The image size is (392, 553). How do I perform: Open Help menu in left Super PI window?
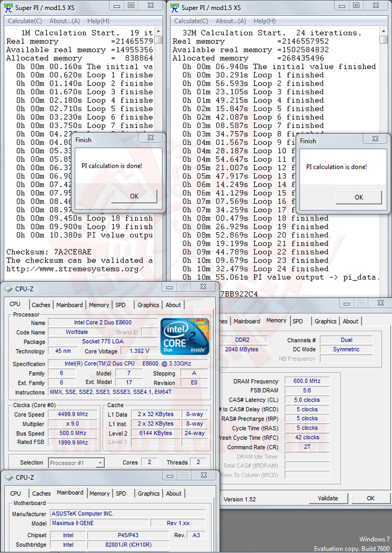click(x=99, y=21)
